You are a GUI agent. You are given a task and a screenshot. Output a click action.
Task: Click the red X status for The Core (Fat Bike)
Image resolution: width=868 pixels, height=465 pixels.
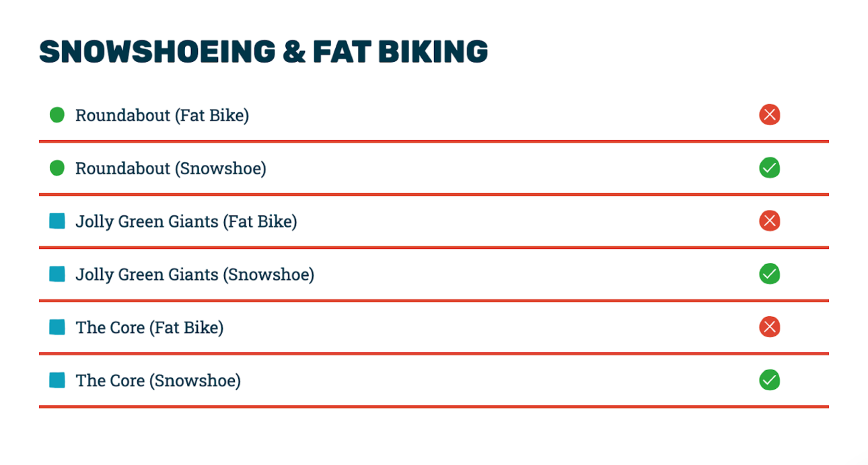tap(769, 327)
